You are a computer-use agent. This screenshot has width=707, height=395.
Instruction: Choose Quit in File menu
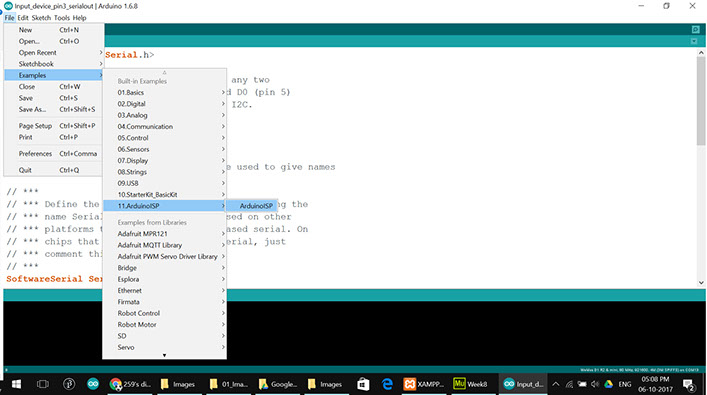(x=54, y=170)
